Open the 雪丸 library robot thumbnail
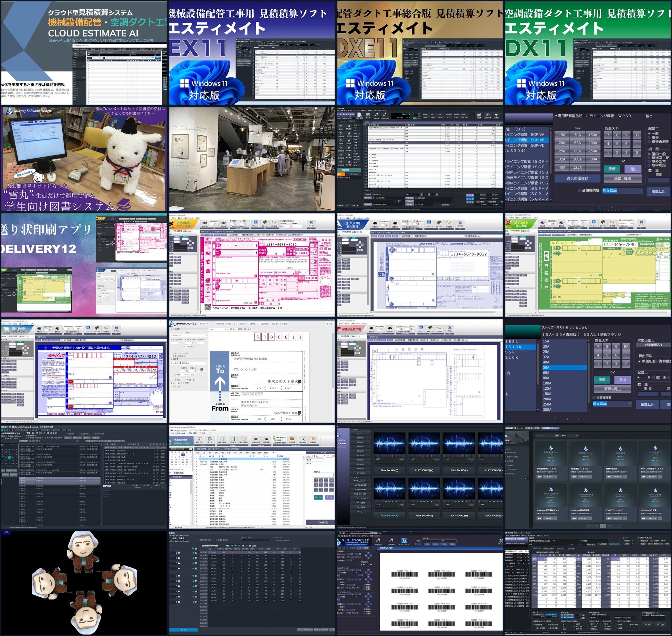This screenshot has width=672, height=636. pos(84,159)
